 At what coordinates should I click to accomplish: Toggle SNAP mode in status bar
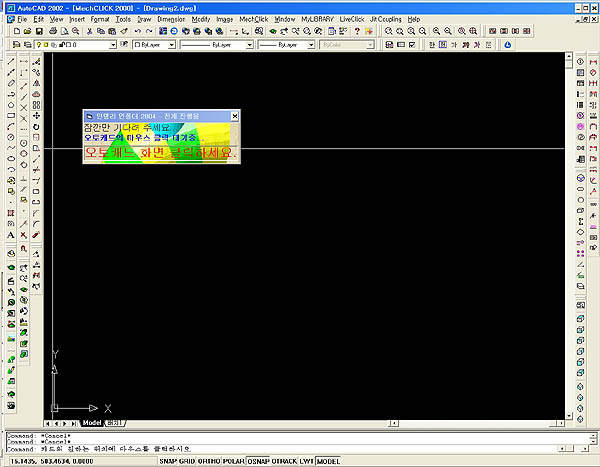pyautogui.click(x=168, y=461)
